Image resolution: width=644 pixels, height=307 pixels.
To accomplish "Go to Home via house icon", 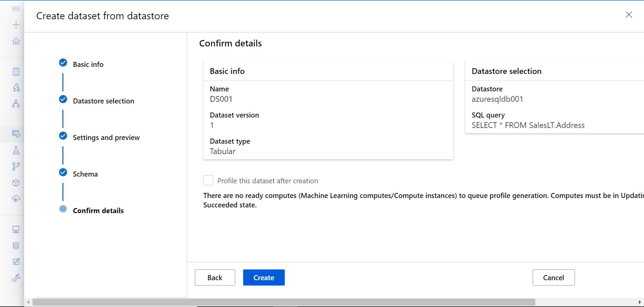I will [16, 41].
